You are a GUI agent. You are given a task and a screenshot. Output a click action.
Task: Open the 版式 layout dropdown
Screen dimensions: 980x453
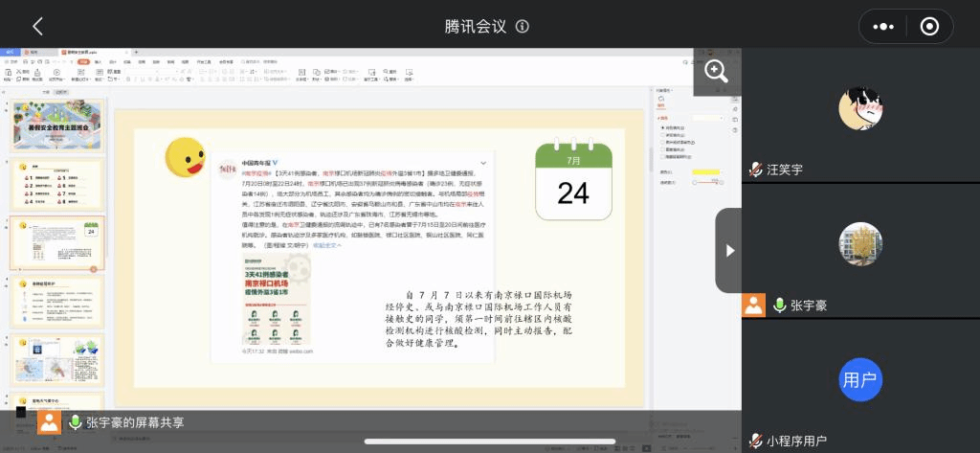point(99,79)
